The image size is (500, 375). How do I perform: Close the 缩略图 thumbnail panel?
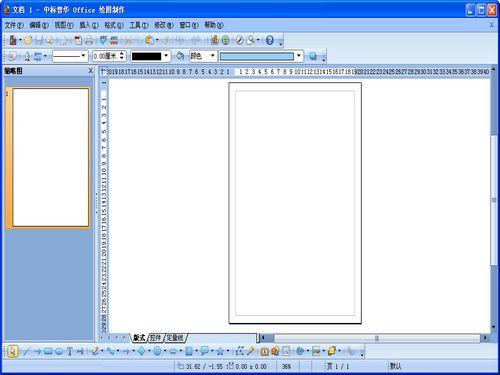click(90, 71)
